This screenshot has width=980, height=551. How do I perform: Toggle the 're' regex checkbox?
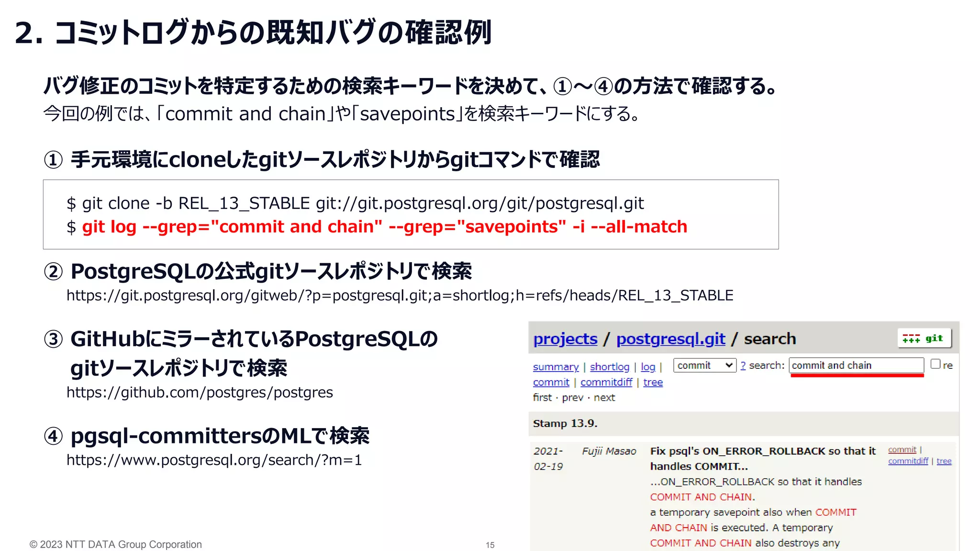(935, 364)
